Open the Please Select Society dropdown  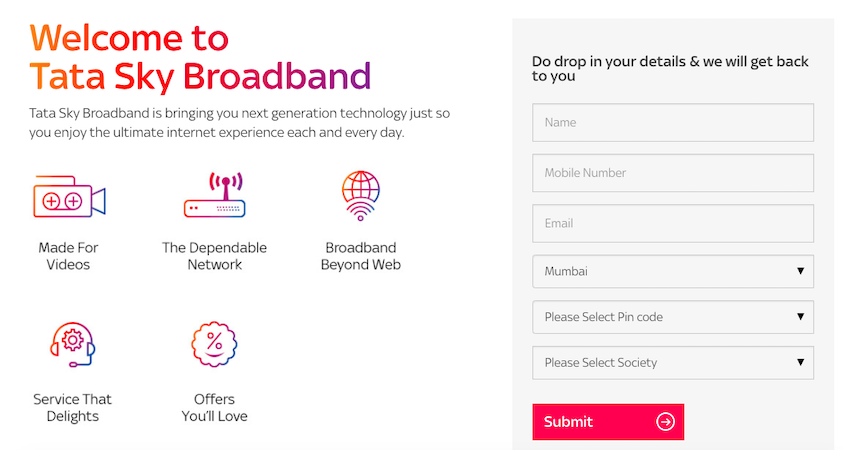point(673,363)
